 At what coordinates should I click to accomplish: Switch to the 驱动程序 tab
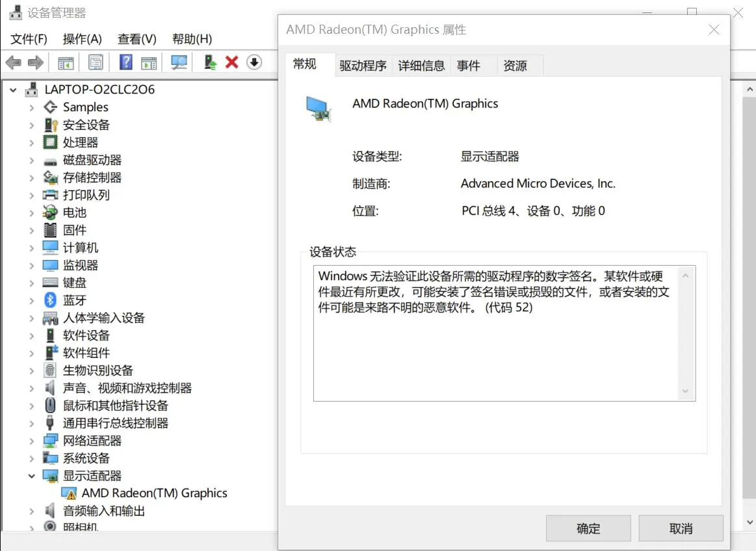(x=363, y=66)
